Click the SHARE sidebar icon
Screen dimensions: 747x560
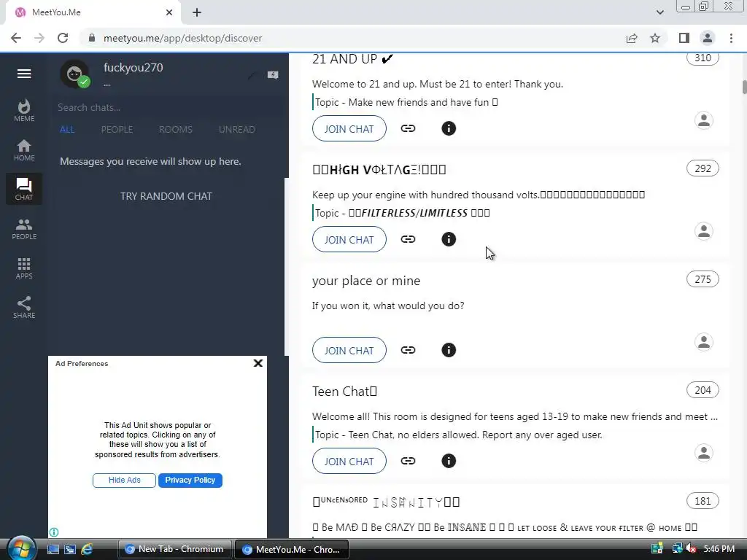coord(24,308)
